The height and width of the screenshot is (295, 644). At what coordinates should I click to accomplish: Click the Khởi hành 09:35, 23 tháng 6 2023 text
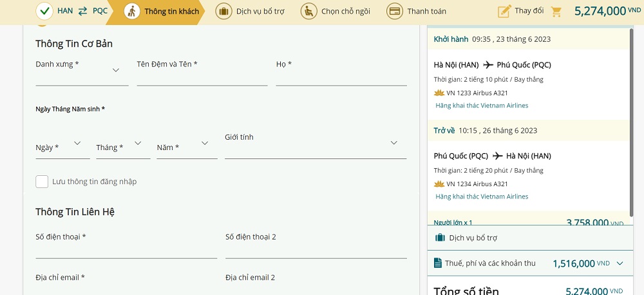492,39
